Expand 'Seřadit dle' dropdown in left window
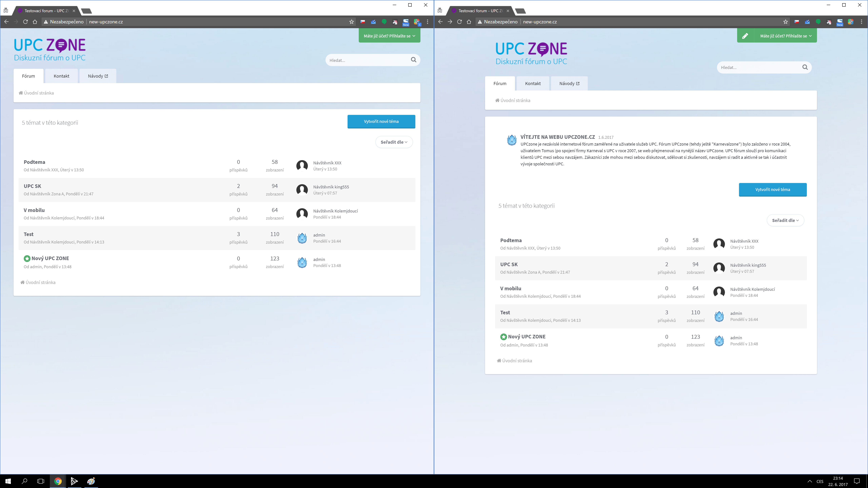Screen dimensions: 868x488 (x=393, y=142)
